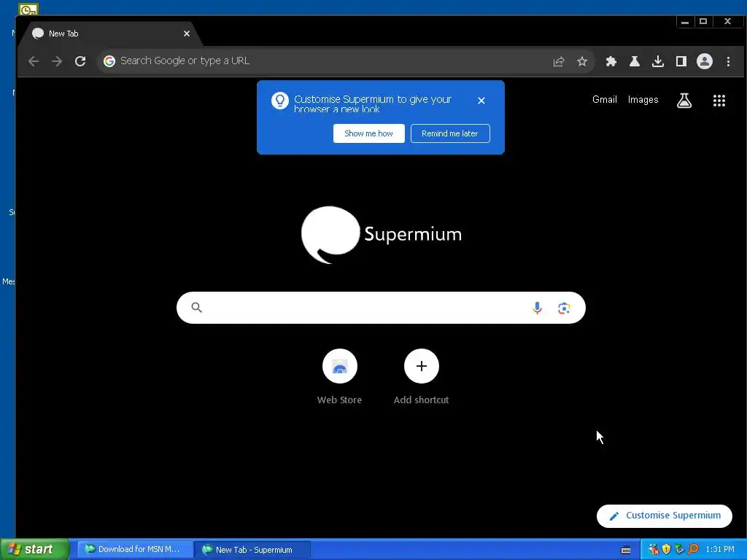Go forward using the forward arrow
Image resolution: width=747 pixels, height=560 pixels.
[x=57, y=61]
